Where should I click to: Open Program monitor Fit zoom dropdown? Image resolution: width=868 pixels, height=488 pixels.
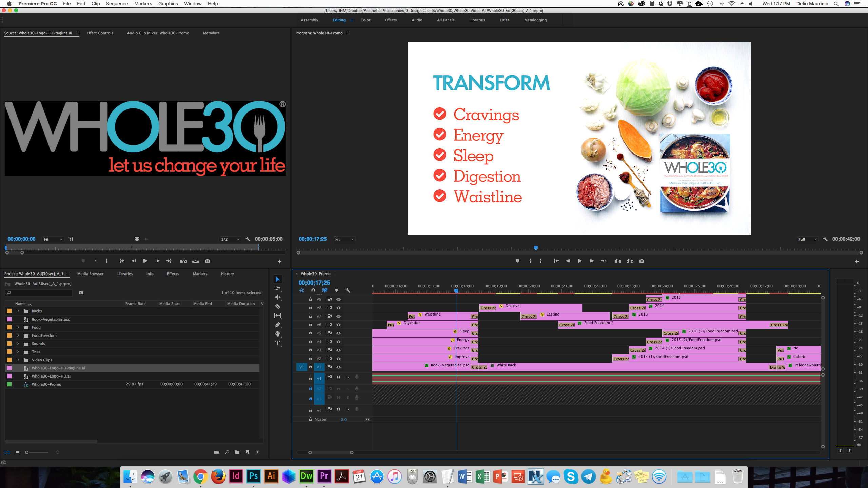point(344,239)
